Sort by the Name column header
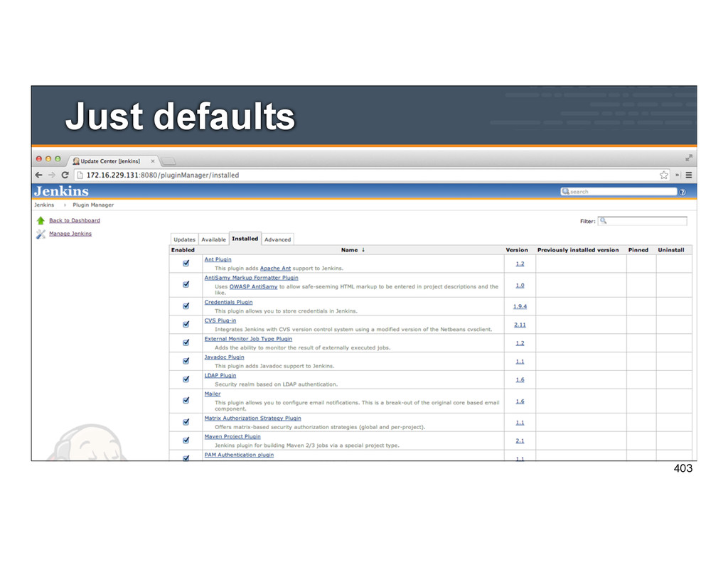The width and height of the screenshot is (728, 562). click(x=353, y=249)
